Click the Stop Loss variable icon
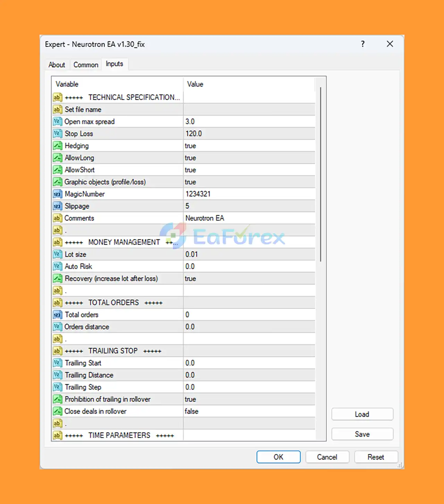 (57, 134)
